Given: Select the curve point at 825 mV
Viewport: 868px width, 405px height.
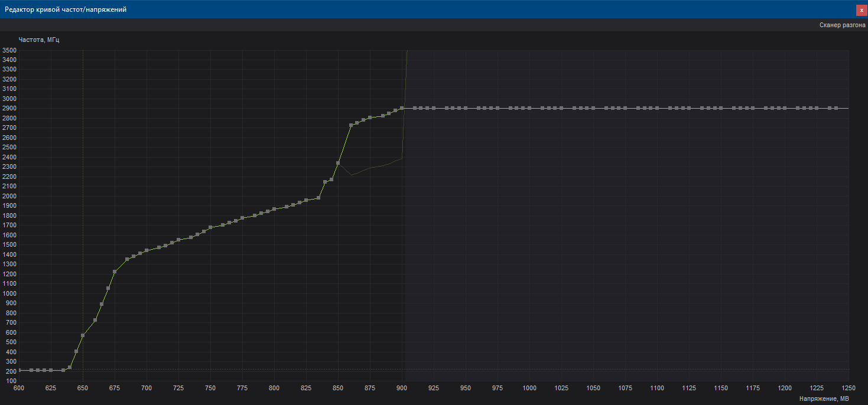Looking at the screenshot, I should tap(306, 200).
